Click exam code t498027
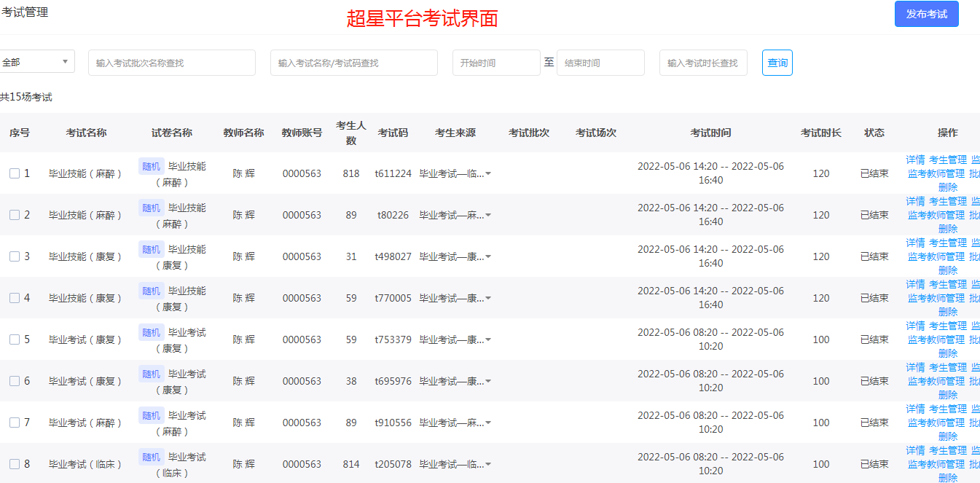This screenshot has height=483, width=980. [x=393, y=256]
